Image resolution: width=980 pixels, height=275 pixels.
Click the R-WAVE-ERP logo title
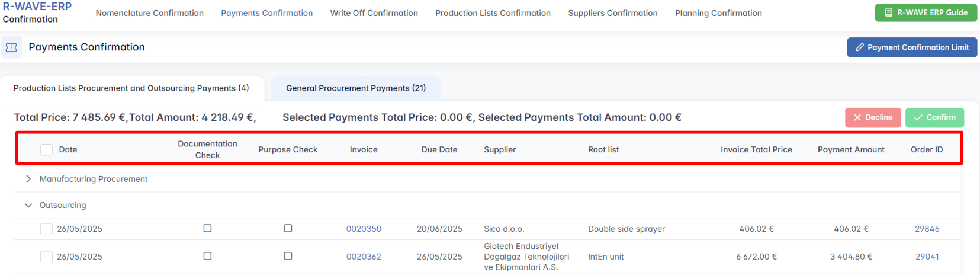pos(37,7)
